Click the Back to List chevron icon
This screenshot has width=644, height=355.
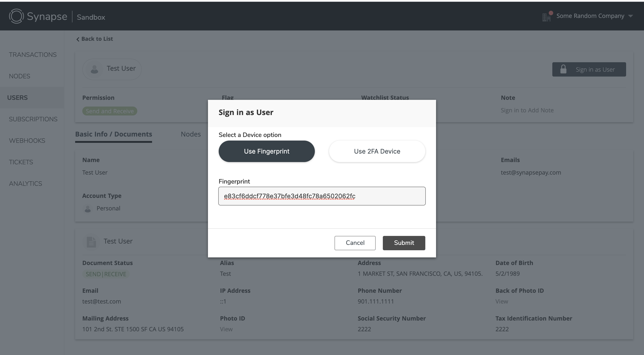coord(78,39)
